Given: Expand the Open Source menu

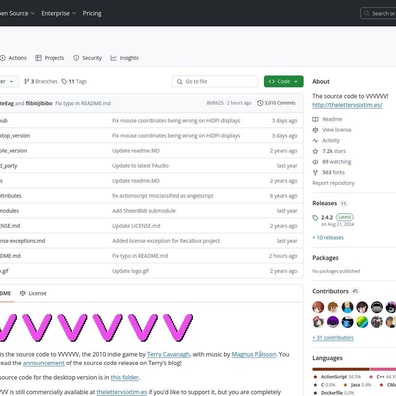Looking at the screenshot, I should (x=17, y=13).
